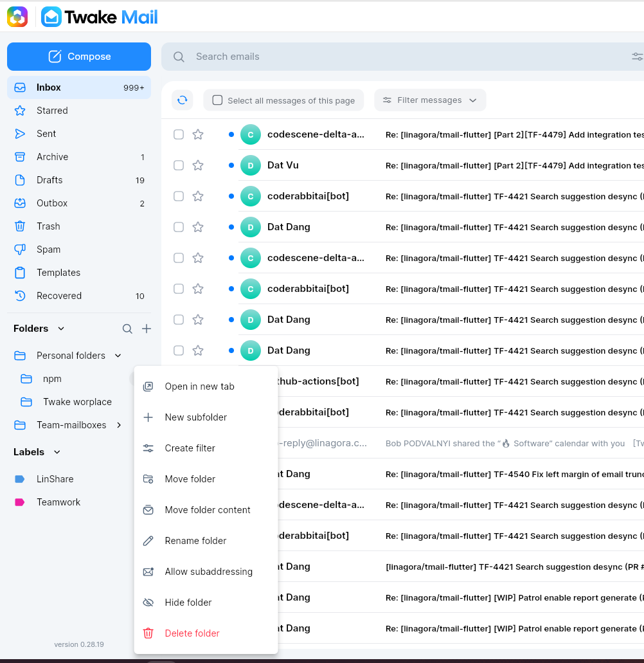This screenshot has height=663, width=644.
Task: Collapse the Personal folders chevron
Action: (118, 356)
